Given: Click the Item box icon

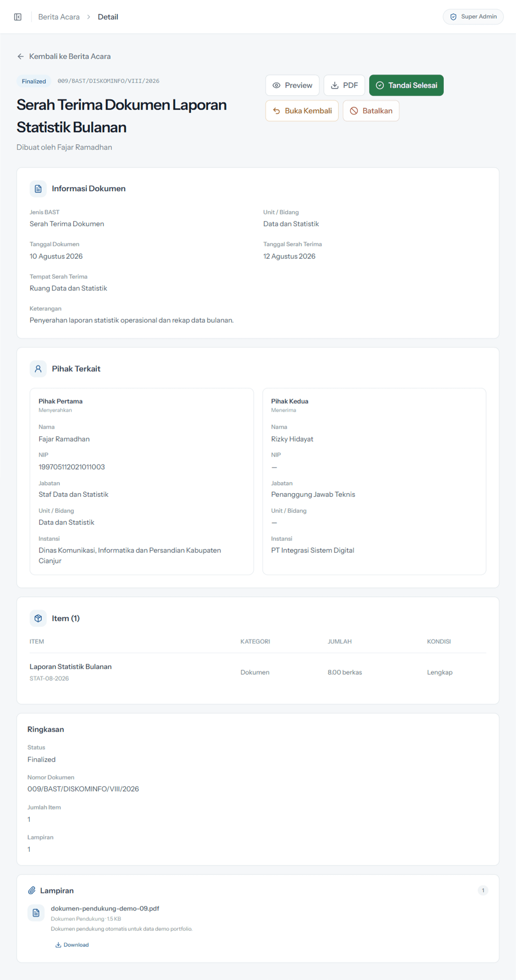Looking at the screenshot, I should [38, 618].
